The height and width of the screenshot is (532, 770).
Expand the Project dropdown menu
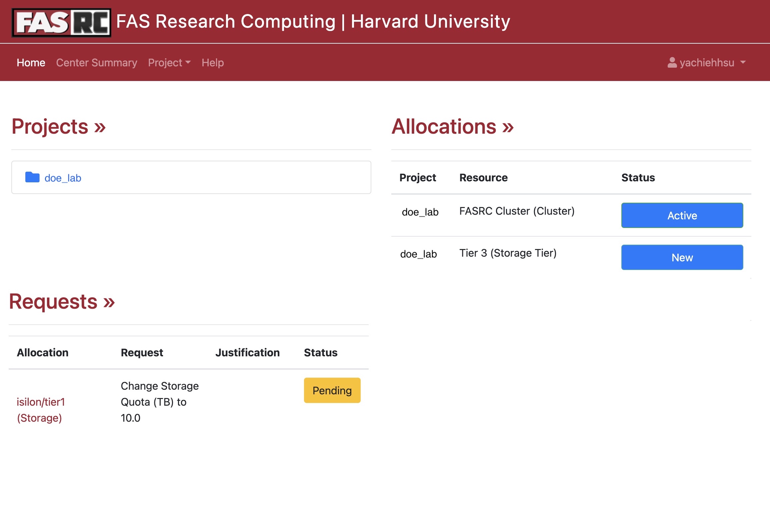(169, 63)
